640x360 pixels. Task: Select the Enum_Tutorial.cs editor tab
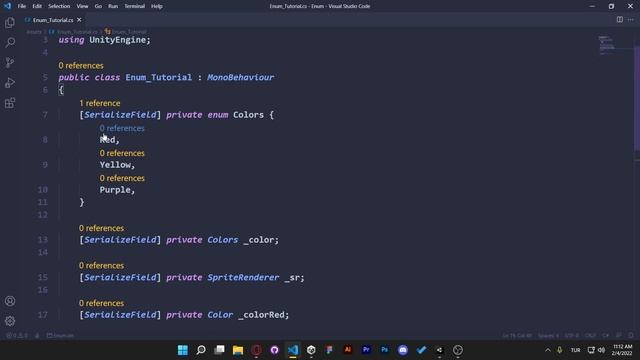tap(53, 20)
